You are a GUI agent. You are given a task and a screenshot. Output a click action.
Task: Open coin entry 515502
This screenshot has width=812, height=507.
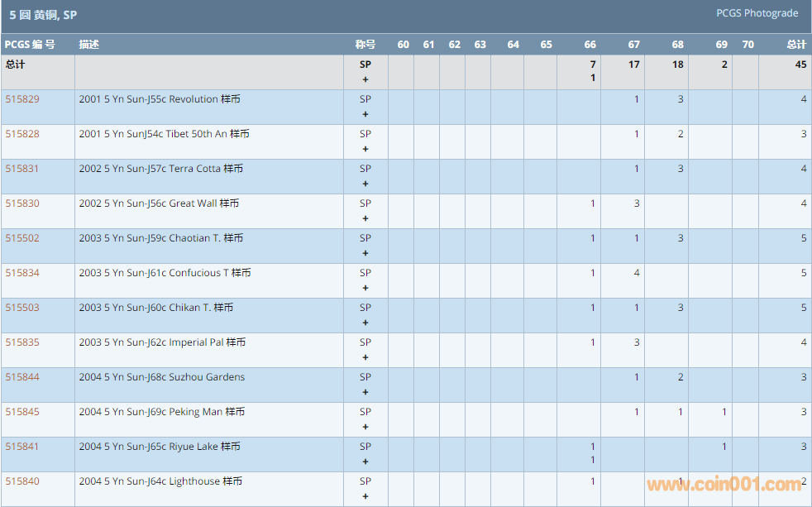(x=22, y=238)
